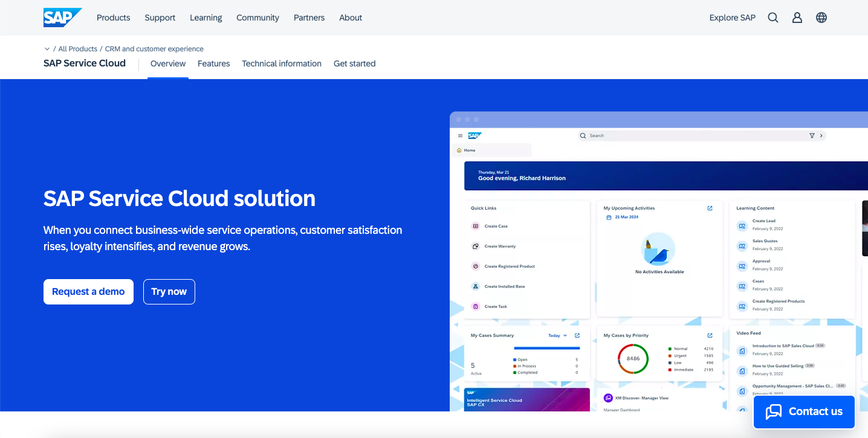
Task: Click the Opportunity Management video feed title
Action: click(x=792, y=386)
